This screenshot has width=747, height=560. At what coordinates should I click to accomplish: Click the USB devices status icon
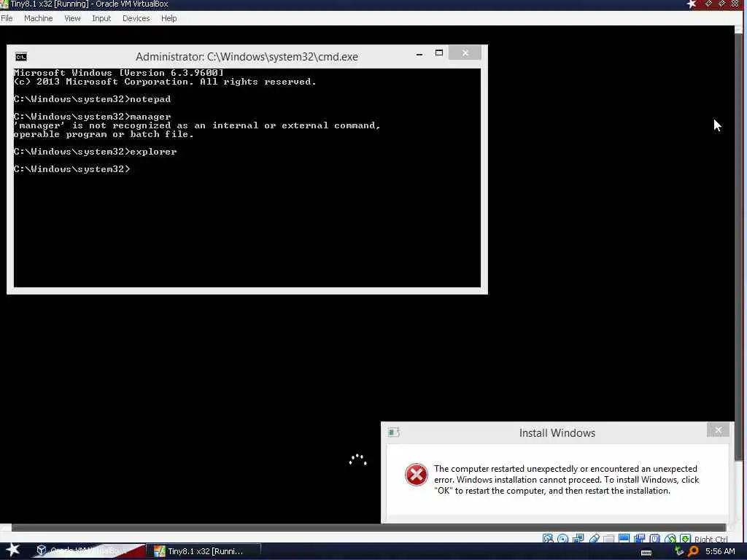point(594,539)
